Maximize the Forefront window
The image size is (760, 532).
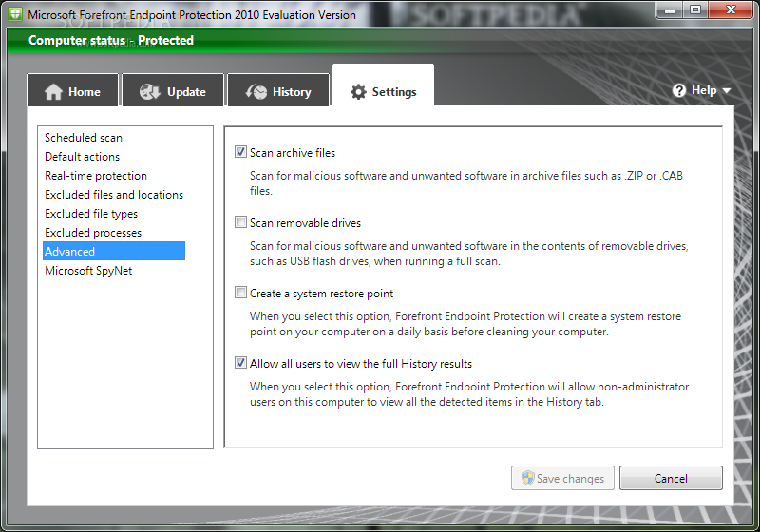coord(695,10)
